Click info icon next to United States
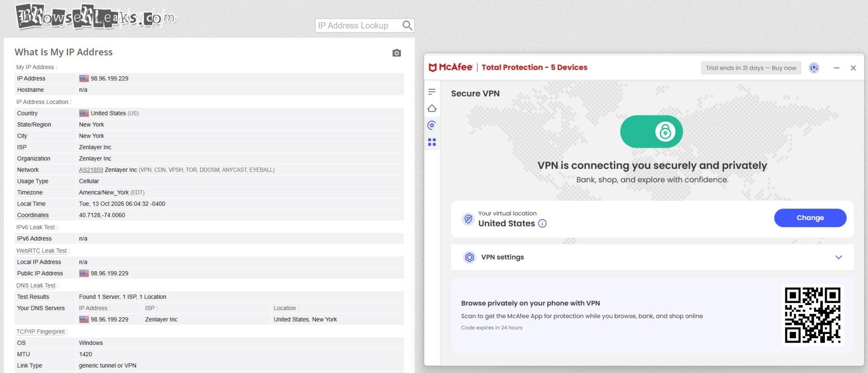The height and width of the screenshot is (373, 868). pyautogui.click(x=542, y=224)
